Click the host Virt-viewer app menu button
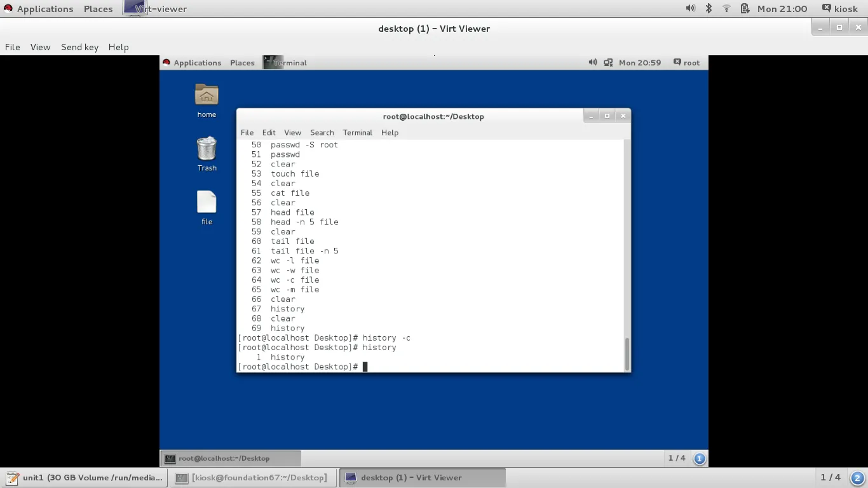This screenshot has height=488, width=868. (155, 8)
